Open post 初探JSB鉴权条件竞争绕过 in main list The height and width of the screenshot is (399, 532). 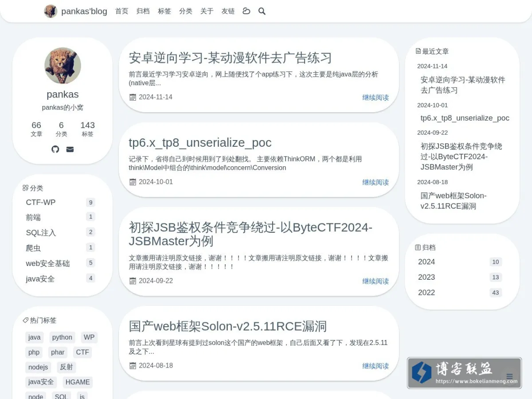pyautogui.click(x=250, y=234)
